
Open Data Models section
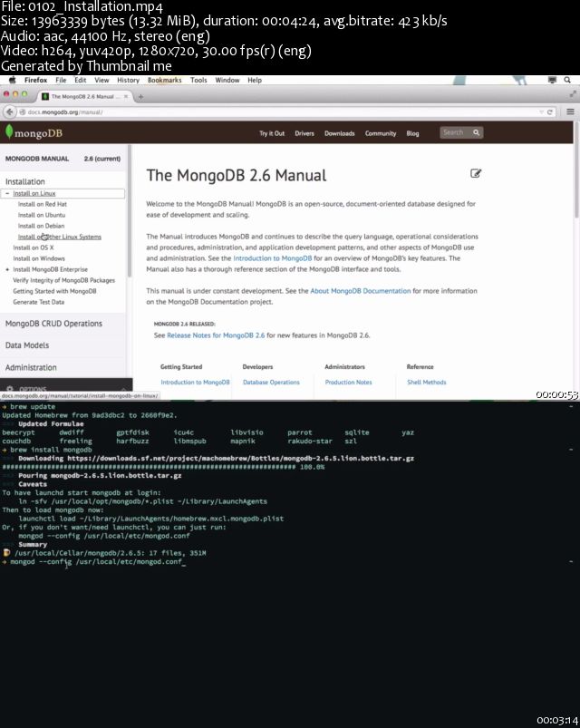pos(27,345)
